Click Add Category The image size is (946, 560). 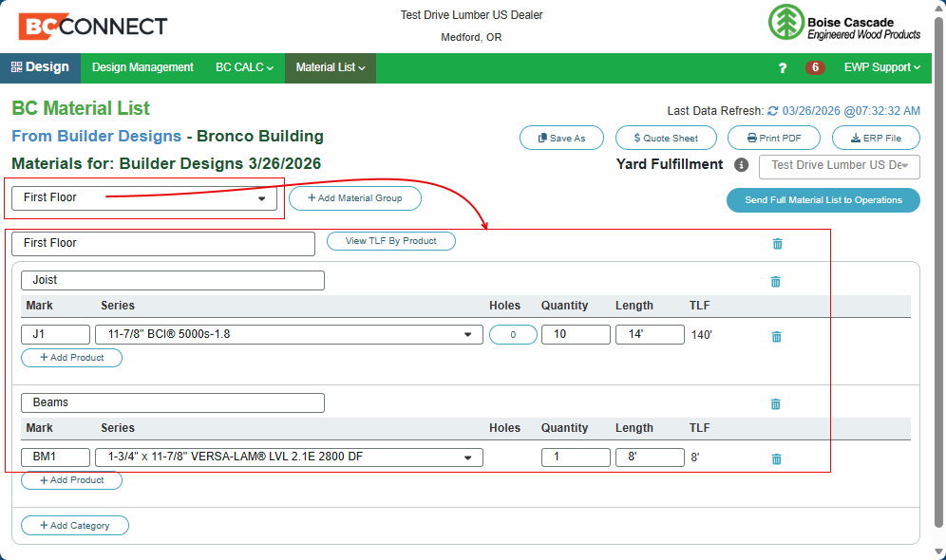75,525
